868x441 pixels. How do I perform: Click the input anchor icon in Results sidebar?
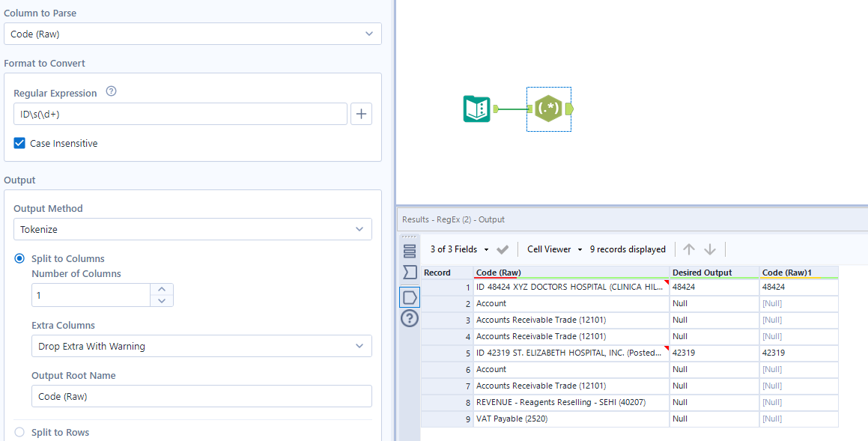pos(409,272)
